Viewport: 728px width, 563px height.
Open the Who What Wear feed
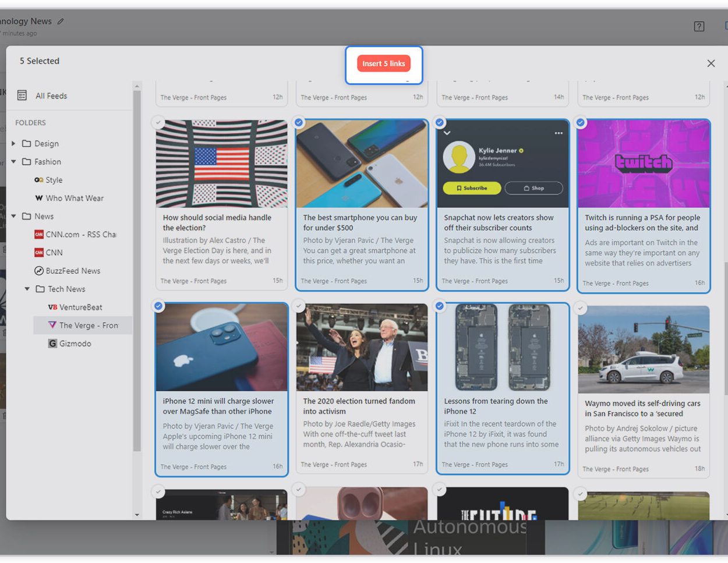pyautogui.click(x=75, y=198)
